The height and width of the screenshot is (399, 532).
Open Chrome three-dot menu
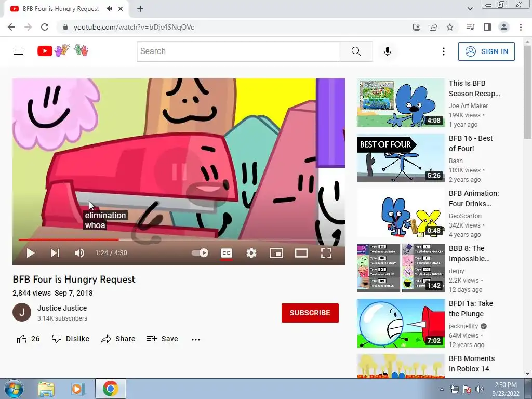(521, 27)
